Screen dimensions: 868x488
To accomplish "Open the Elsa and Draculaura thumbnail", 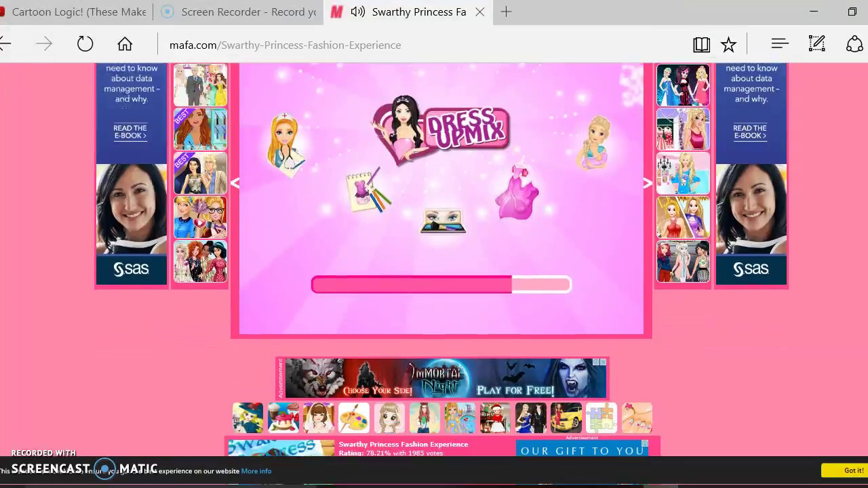I will click(x=683, y=85).
